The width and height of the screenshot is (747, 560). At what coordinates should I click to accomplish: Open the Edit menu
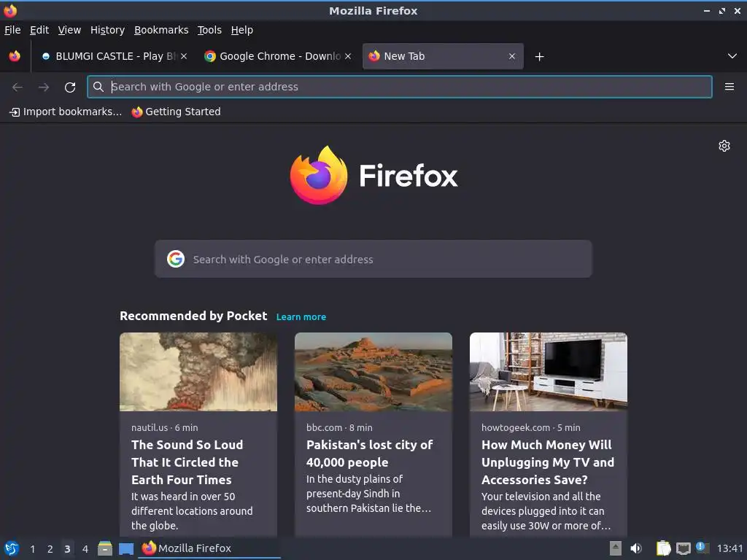point(39,30)
